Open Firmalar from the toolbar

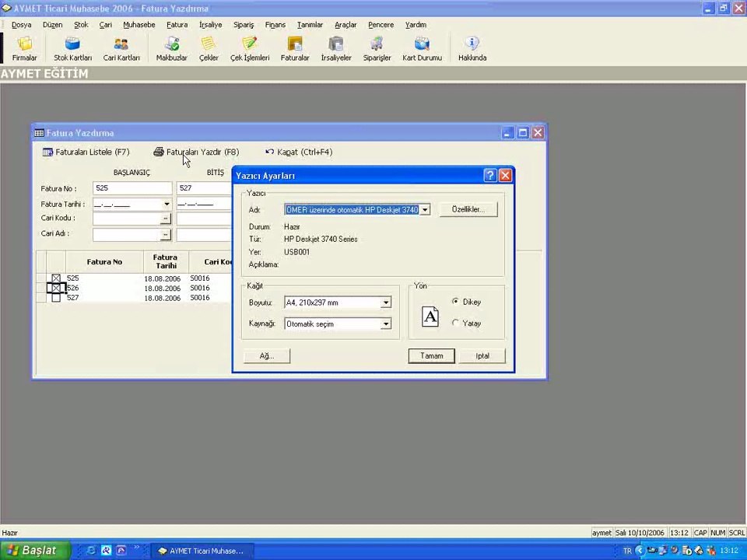[24, 48]
